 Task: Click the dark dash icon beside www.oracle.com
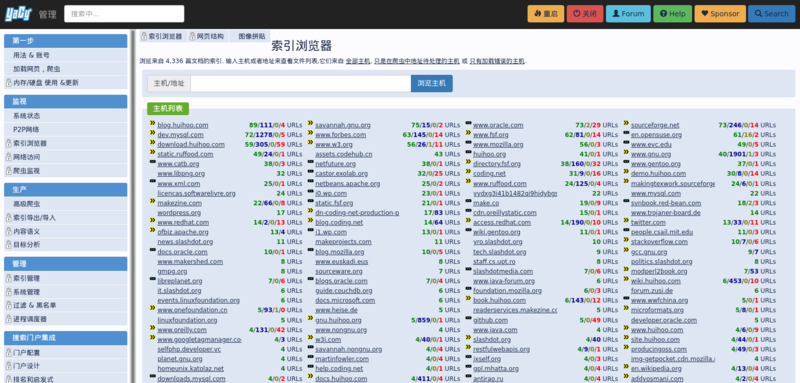[x=468, y=123]
